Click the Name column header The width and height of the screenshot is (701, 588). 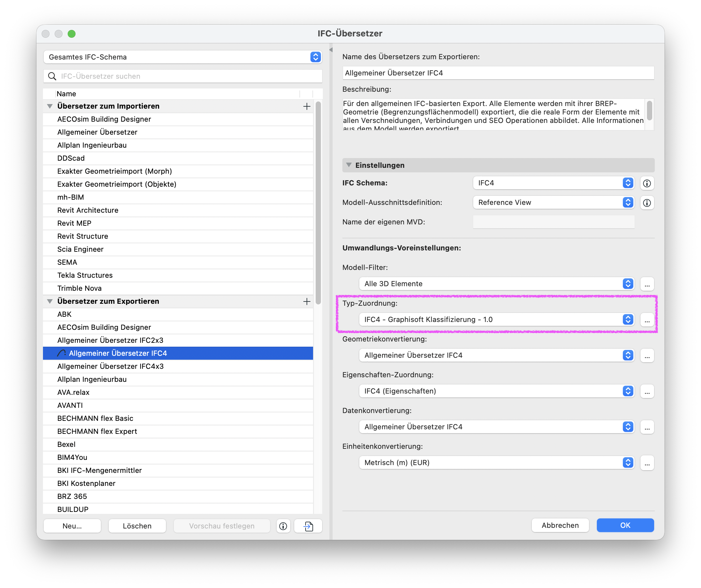(x=178, y=94)
